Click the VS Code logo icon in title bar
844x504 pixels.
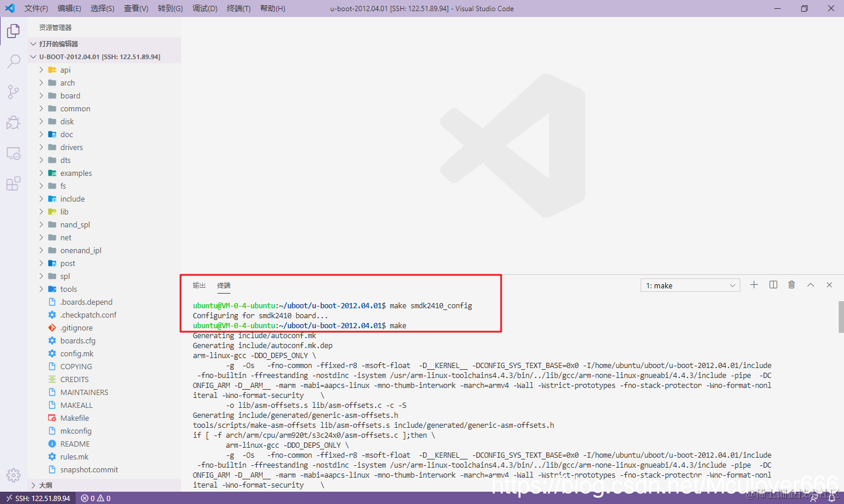[x=10, y=8]
